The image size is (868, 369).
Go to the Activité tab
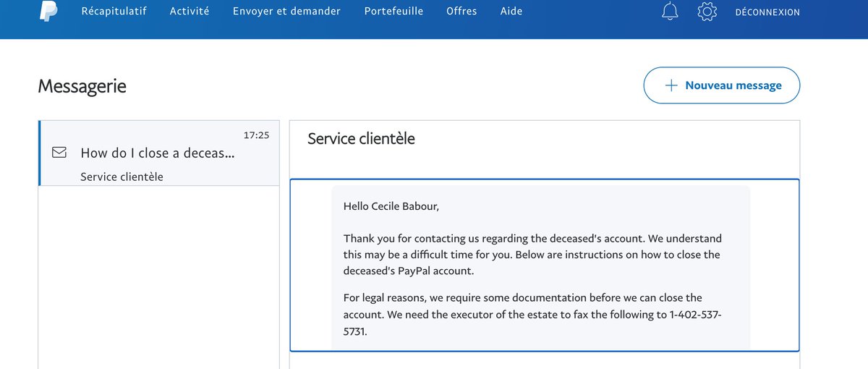point(190,12)
